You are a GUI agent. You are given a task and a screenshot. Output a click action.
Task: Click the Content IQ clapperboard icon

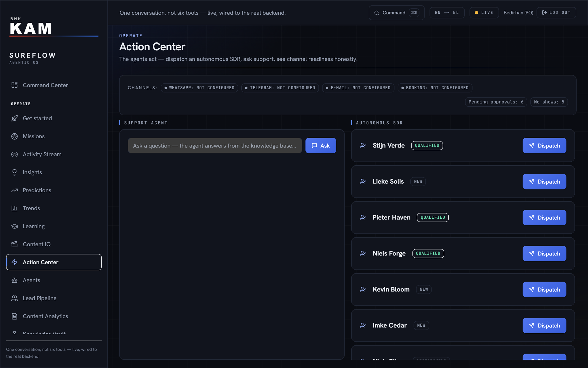click(x=14, y=244)
